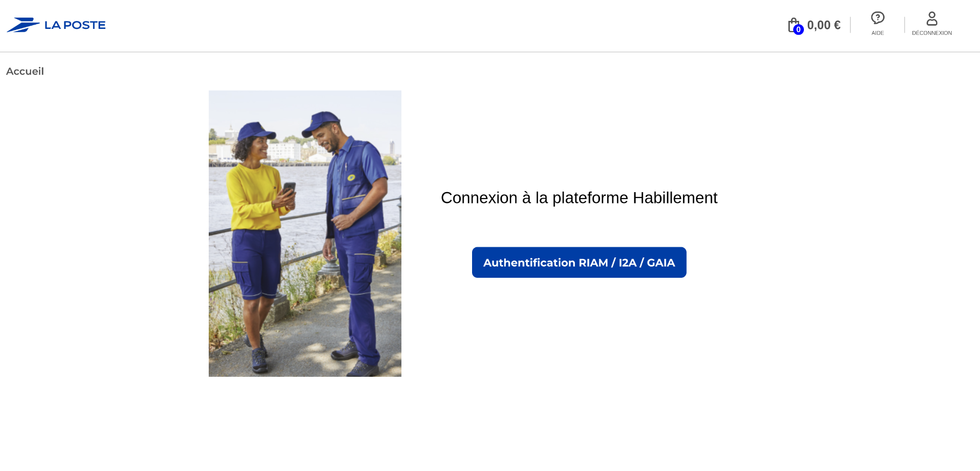This screenshot has height=471, width=980.
Task: Open the postal workers uniform photo
Action: 305,233
